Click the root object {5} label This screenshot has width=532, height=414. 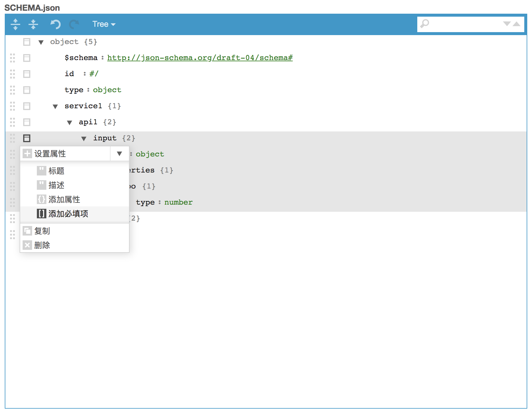pos(74,42)
